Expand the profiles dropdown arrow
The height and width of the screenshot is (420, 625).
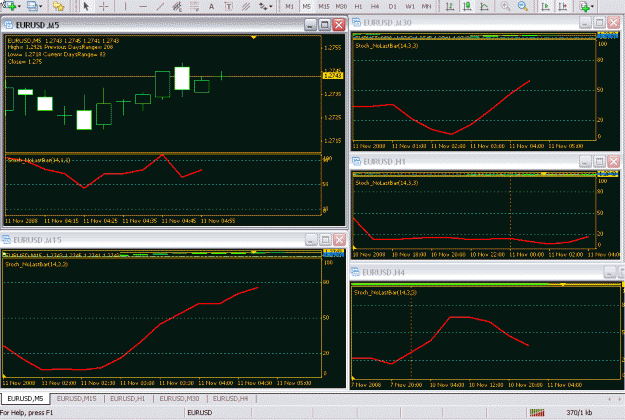click(x=41, y=6)
